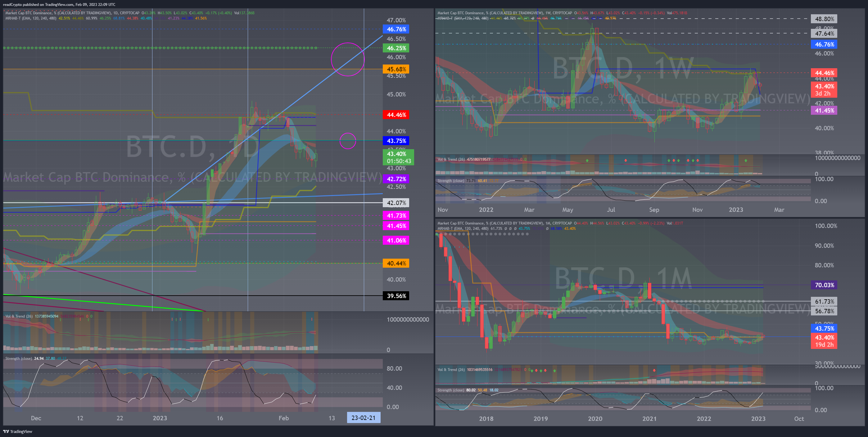Select the 47.64% label on weekly chart

click(824, 34)
